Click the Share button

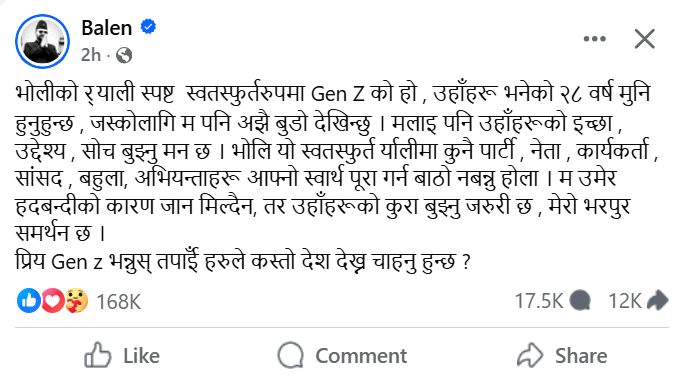coord(562,355)
